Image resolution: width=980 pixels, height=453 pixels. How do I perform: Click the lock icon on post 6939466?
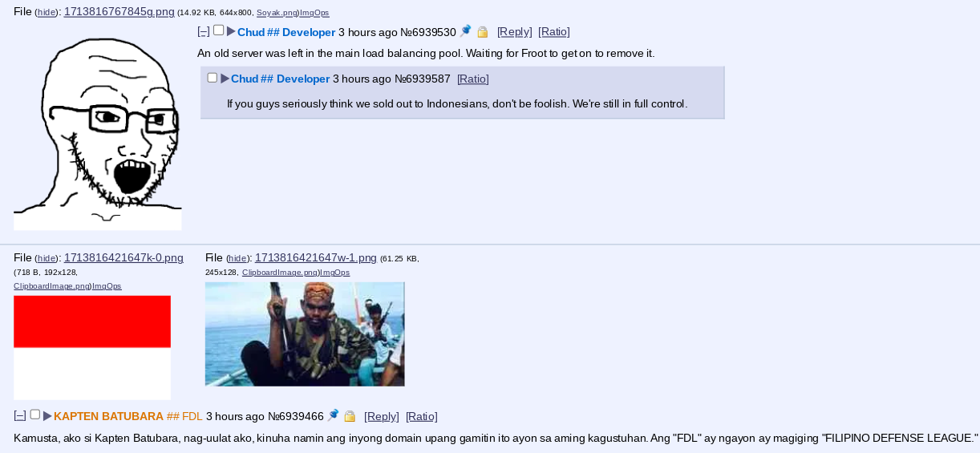click(x=350, y=416)
